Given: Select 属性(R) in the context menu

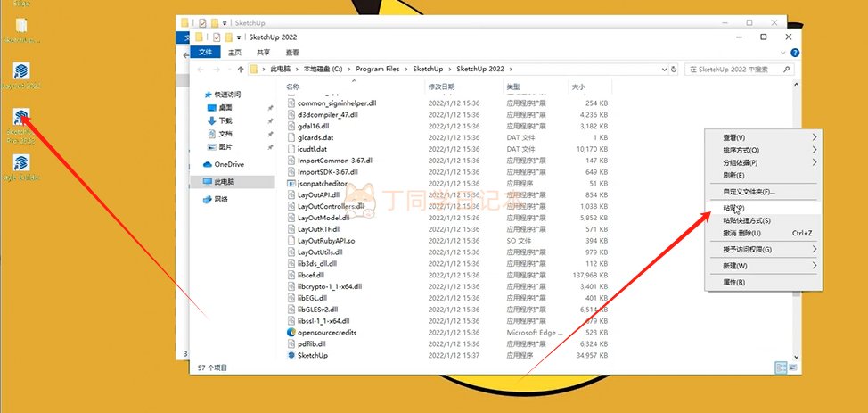Looking at the screenshot, I should 733,282.
